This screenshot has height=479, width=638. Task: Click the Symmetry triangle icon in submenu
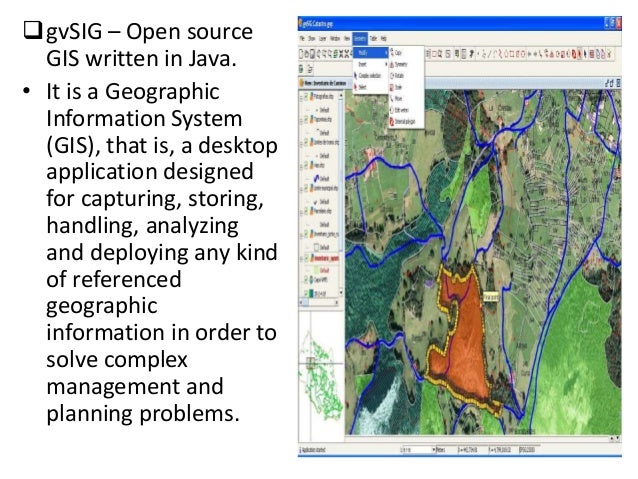coord(392,64)
